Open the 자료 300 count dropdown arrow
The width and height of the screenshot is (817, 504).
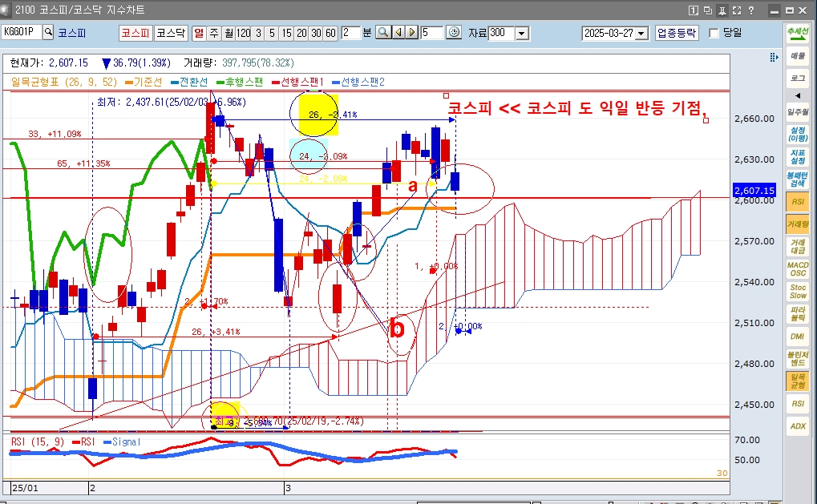click(x=522, y=34)
